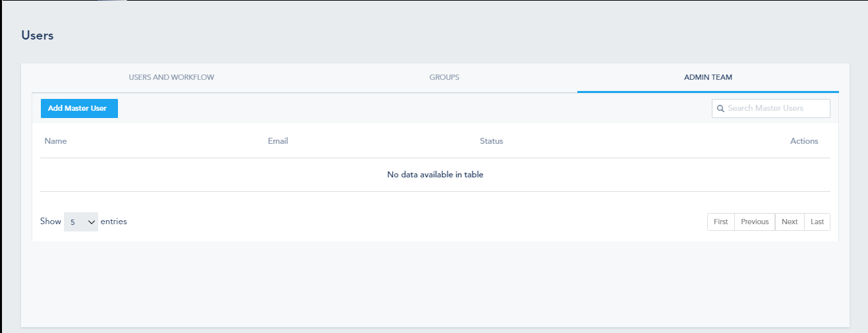868x333 pixels.
Task: Focus the Search Master Users field
Action: point(771,108)
